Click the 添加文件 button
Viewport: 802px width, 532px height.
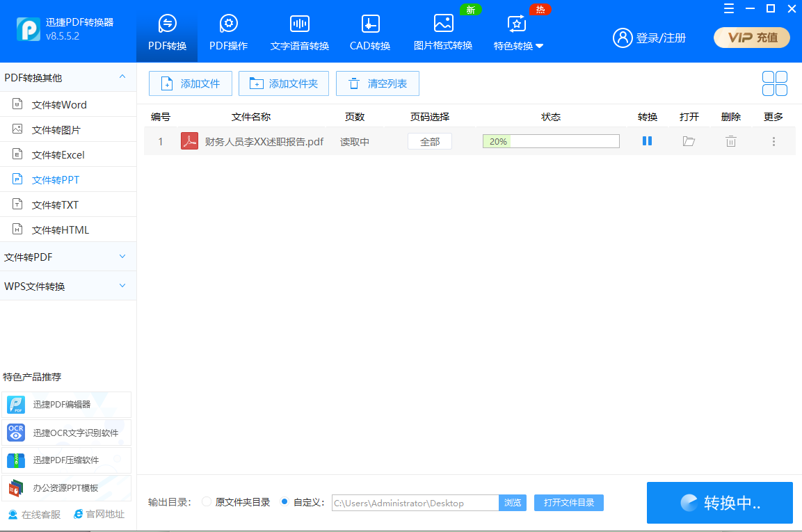tap(190, 83)
